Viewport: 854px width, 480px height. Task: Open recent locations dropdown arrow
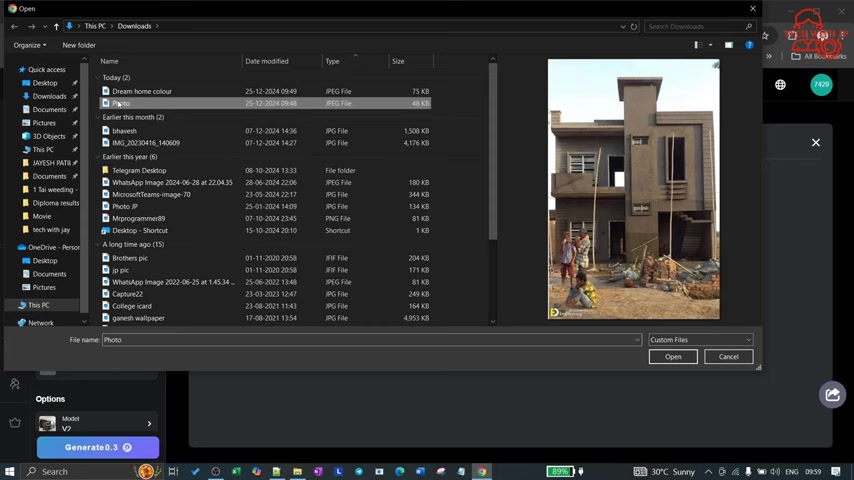coord(45,26)
